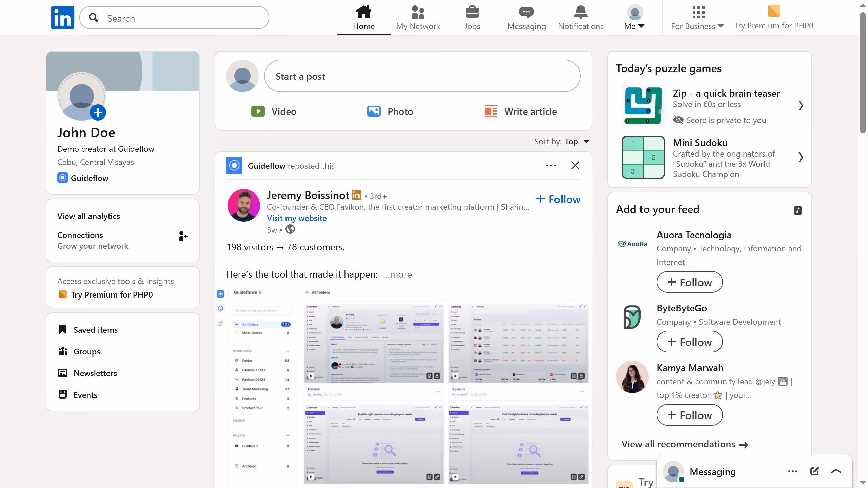The height and width of the screenshot is (488, 868).
Task: Click the Zip puzzle game thumbnail
Action: pyautogui.click(x=643, y=106)
